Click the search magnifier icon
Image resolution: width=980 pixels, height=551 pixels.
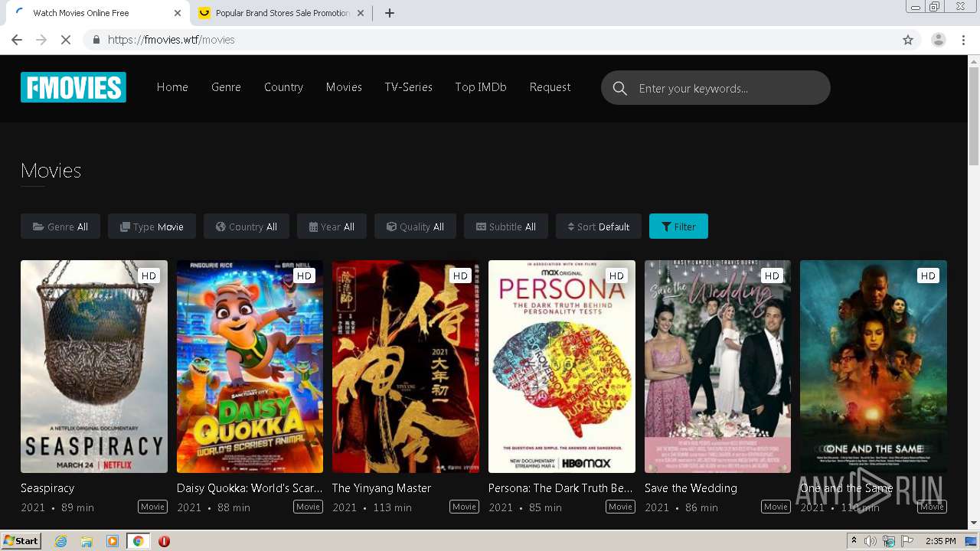pyautogui.click(x=619, y=88)
